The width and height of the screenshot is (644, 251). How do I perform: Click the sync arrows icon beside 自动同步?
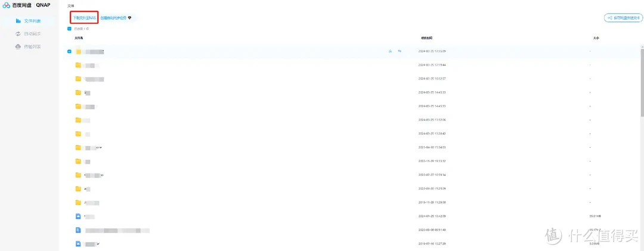[18, 34]
